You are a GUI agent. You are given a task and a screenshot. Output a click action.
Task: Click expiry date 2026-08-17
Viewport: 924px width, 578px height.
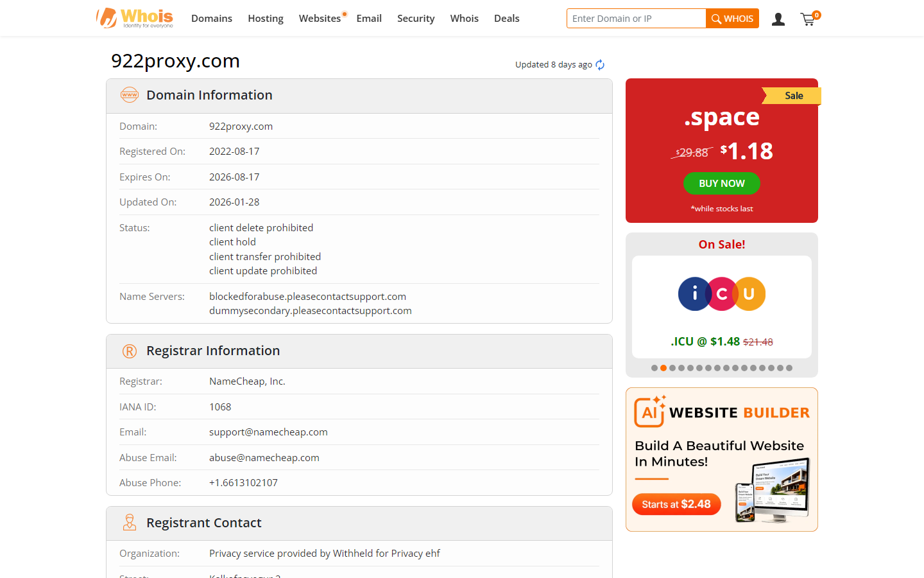[234, 177]
